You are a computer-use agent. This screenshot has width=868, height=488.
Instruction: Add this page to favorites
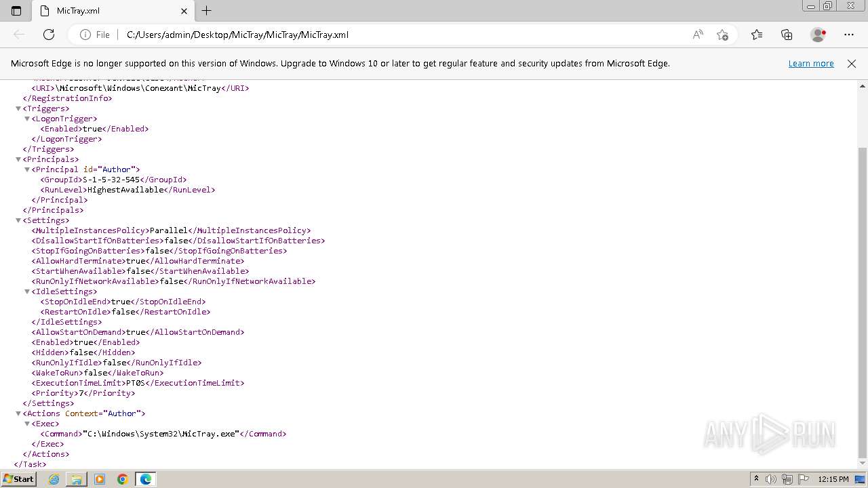click(722, 35)
